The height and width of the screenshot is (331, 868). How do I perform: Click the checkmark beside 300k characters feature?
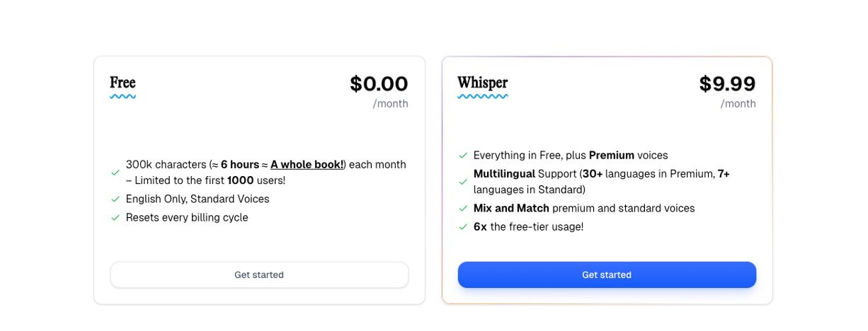click(115, 172)
